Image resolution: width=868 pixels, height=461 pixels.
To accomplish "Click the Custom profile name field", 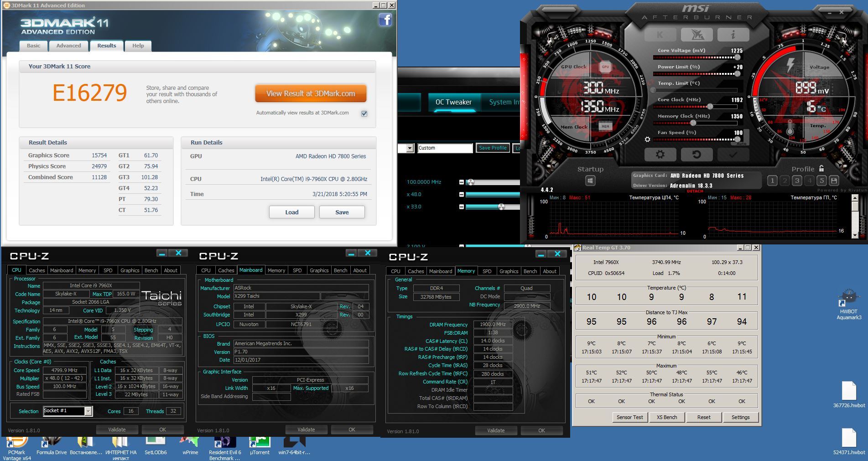I will click(445, 148).
